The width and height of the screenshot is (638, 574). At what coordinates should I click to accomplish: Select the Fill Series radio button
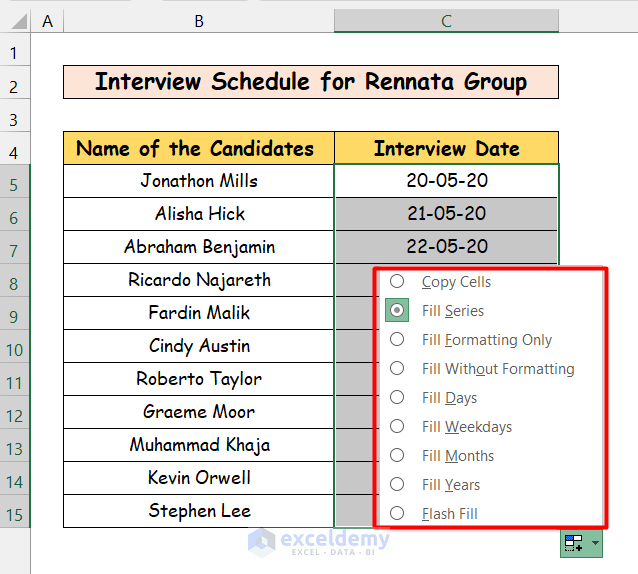(397, 311)
